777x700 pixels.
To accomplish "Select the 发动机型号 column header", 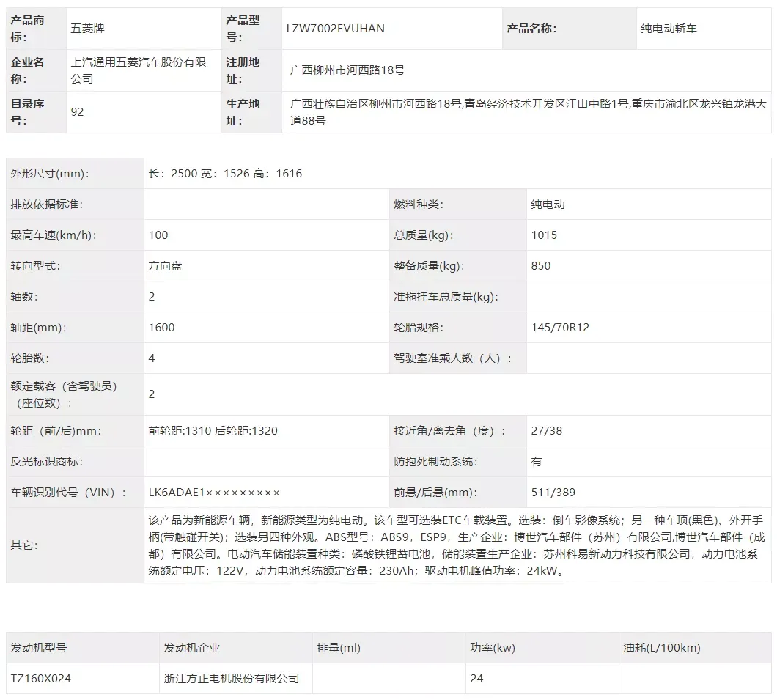I will tap(38, 647).
